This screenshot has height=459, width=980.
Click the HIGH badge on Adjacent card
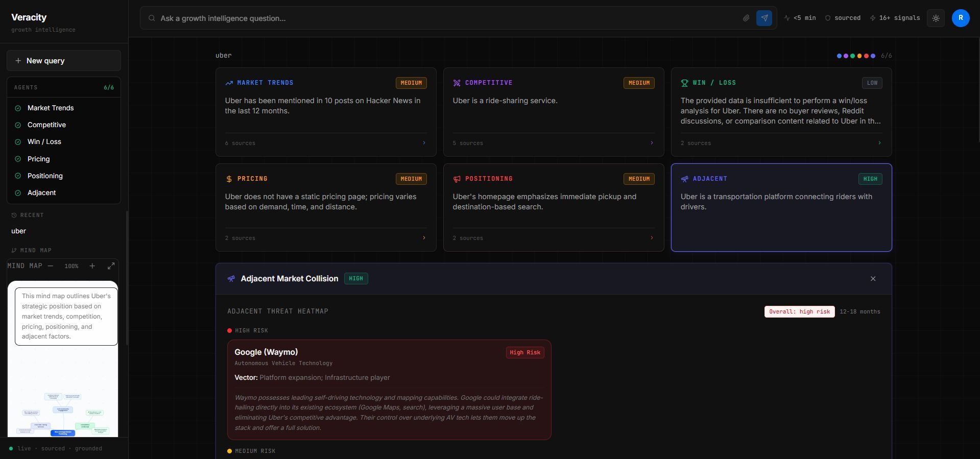click(870, 179)
